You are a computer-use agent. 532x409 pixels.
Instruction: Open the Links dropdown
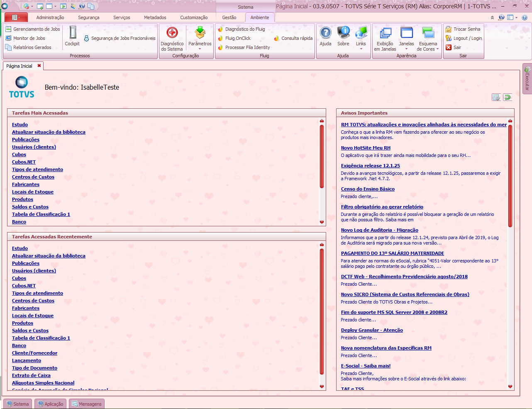(361, 39)
